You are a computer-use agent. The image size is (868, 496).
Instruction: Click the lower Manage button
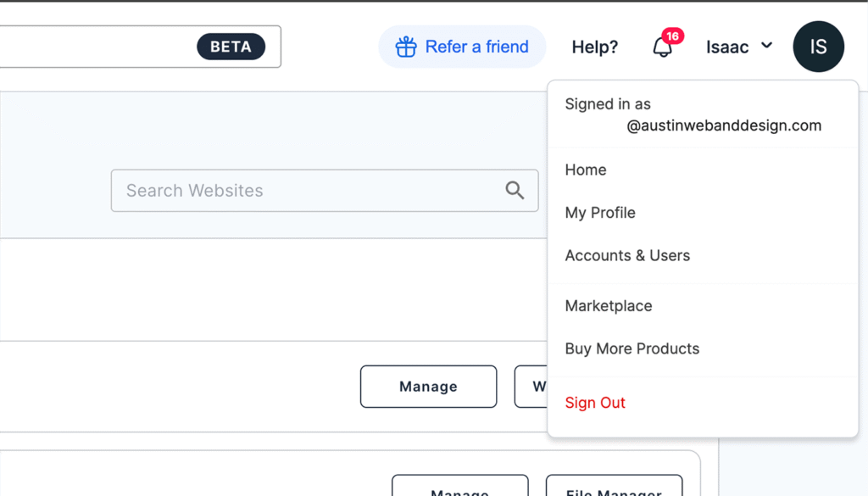coord(459,491)
